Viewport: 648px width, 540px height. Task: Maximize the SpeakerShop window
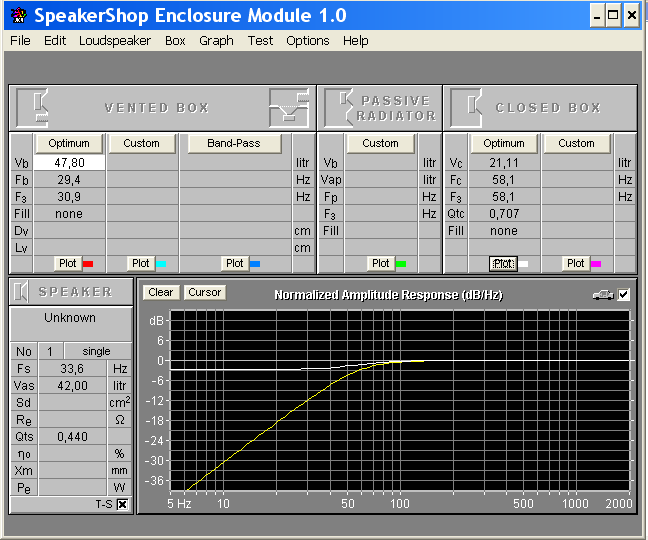pyautogui.click(x=613, y=16)
